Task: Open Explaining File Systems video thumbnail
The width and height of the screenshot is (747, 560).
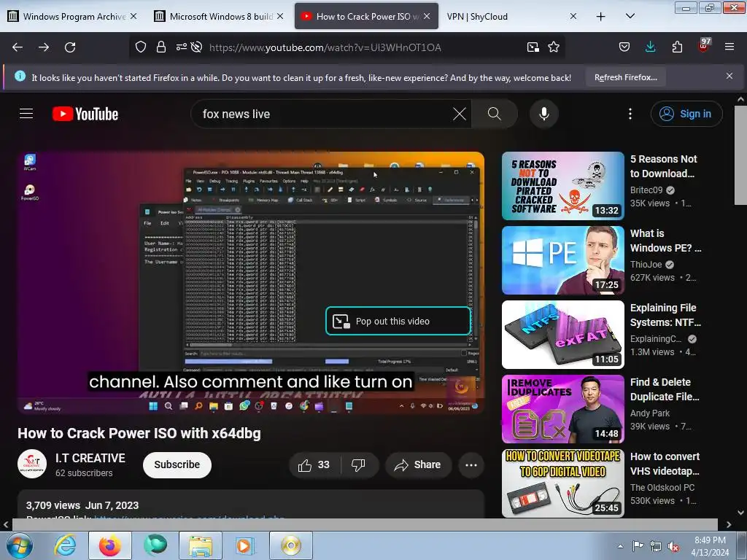Action: pyautogui.click(x=563, y=334)
